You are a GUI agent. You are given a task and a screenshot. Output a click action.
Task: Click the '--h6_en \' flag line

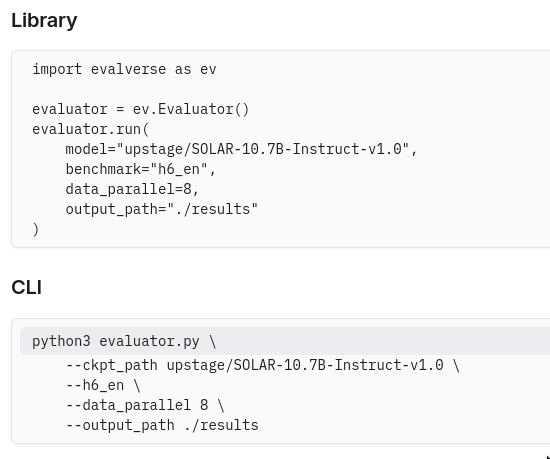pos(103,385)
